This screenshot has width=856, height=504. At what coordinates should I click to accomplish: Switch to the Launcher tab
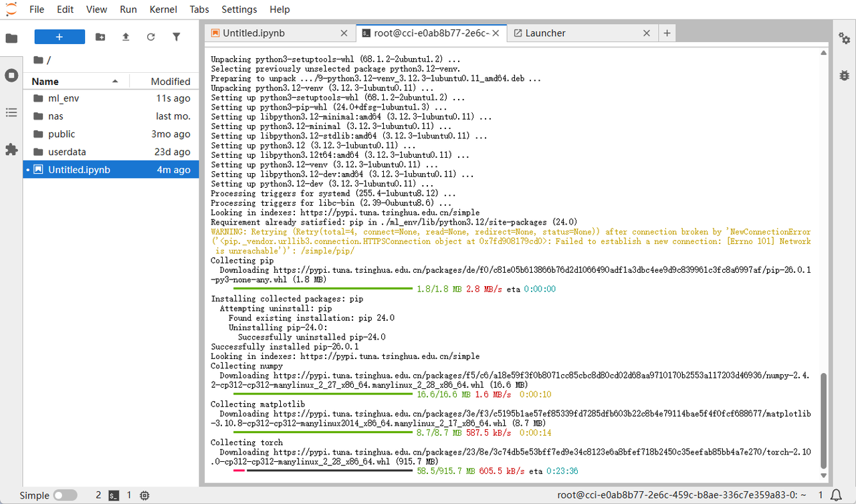point(582,33)
